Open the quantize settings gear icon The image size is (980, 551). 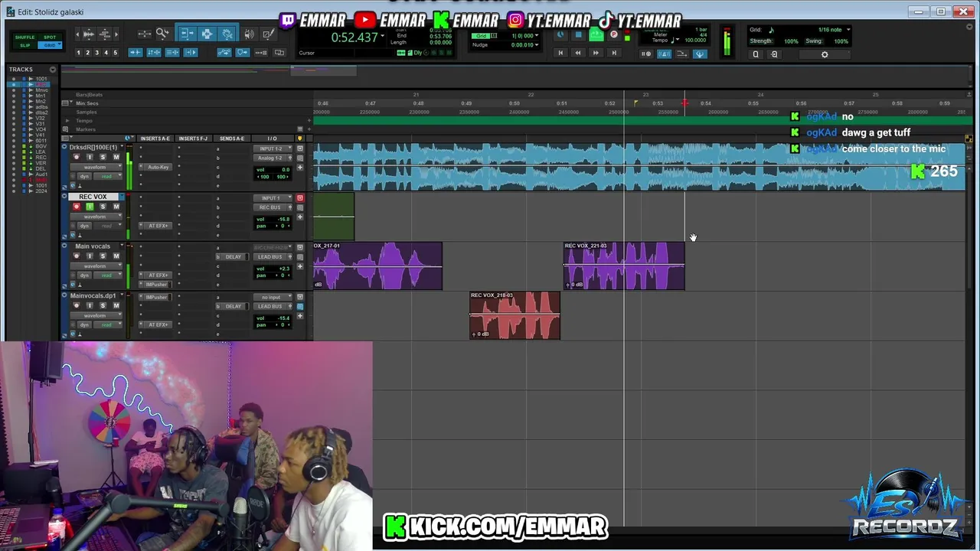825,54
